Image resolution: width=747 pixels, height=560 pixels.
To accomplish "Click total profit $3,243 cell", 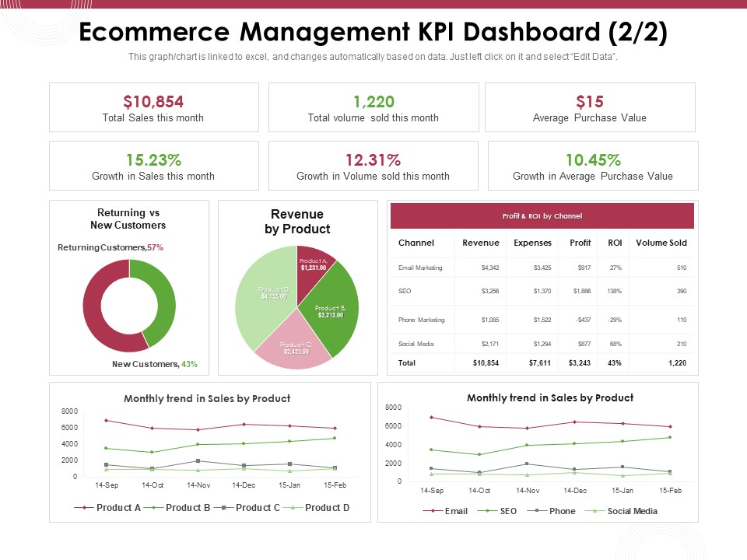I will pyautogui.click(x=580, y=363).
